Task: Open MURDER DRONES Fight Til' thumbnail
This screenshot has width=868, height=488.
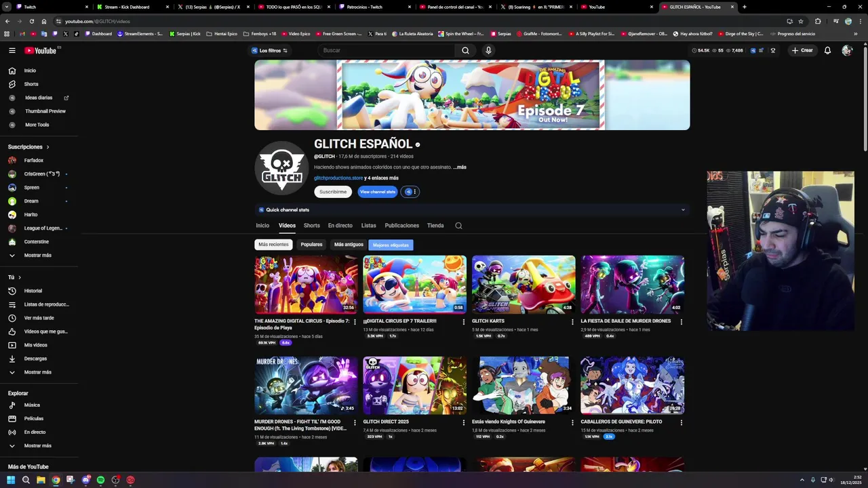Action: tap(306, 386)
